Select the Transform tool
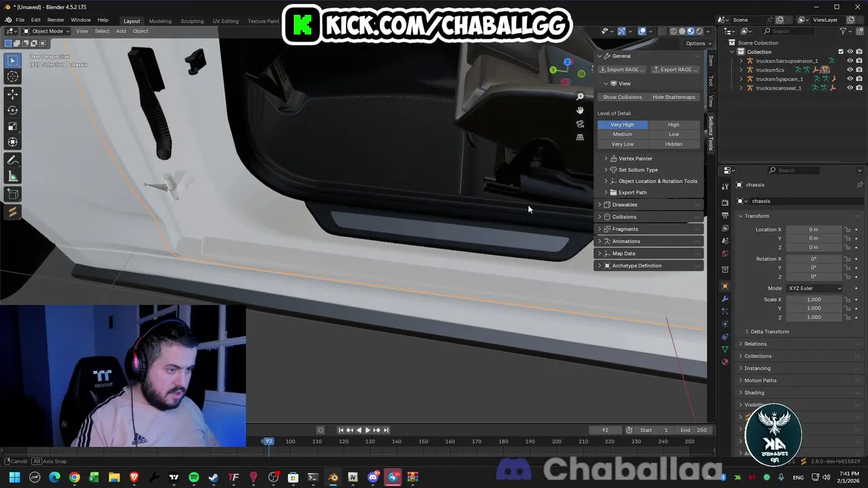 click(13, 142)
